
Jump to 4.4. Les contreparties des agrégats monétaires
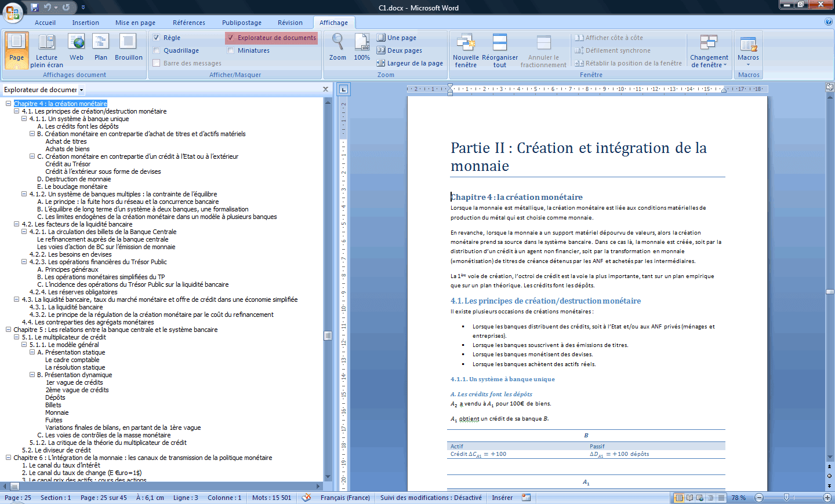(x=88, y=322)
